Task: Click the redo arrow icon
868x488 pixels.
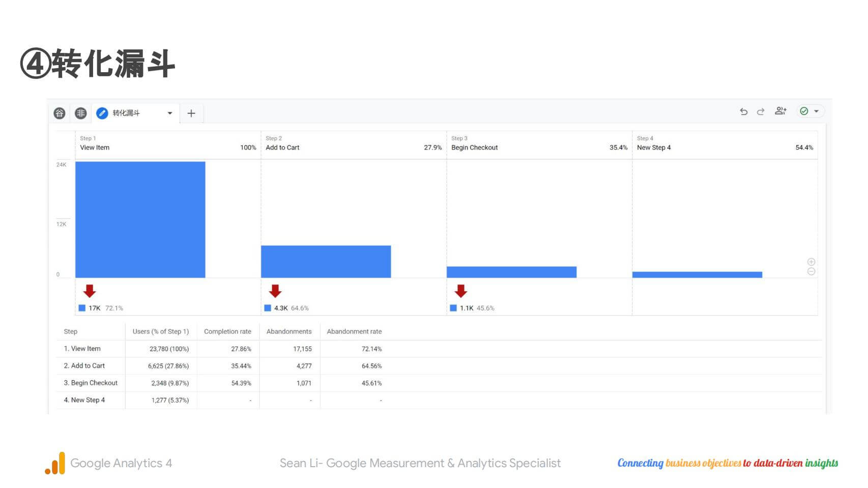Action: point(761,111)
